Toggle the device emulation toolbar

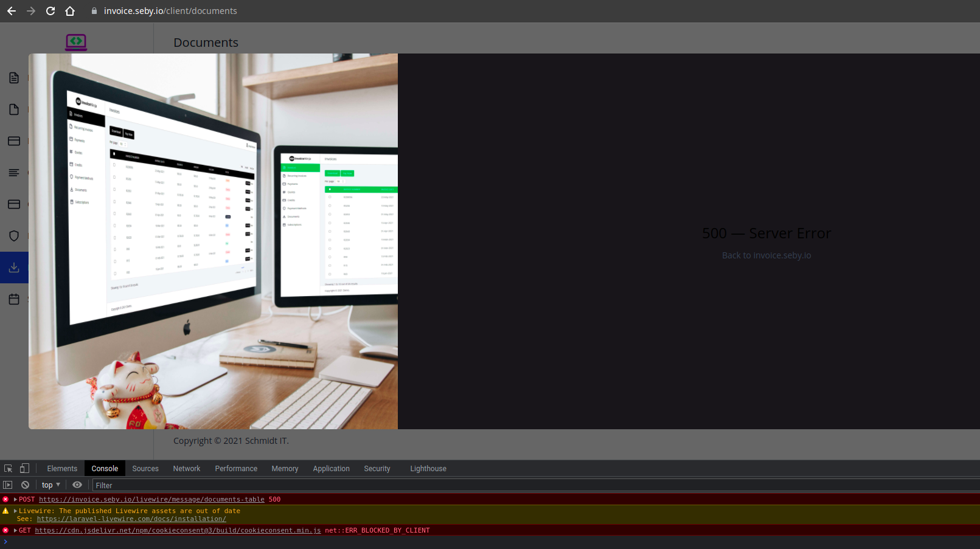click(x=24, y=468)
